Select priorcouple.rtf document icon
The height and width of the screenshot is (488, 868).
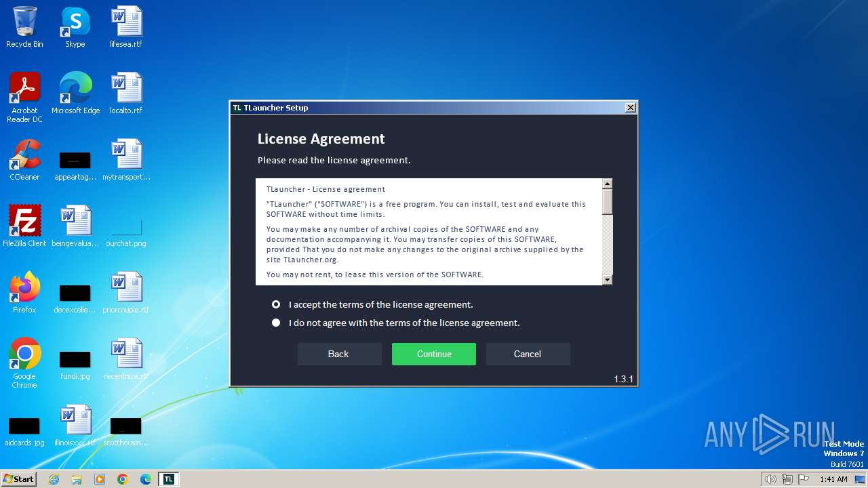coord(126,292)
